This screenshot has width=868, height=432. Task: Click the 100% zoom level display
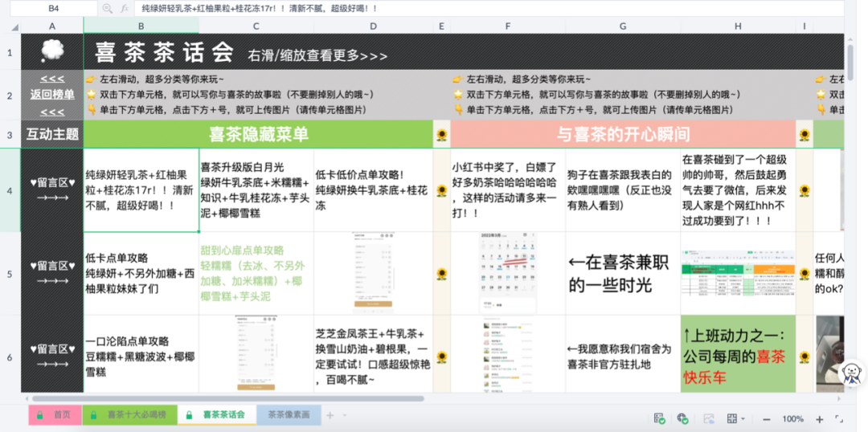coord(792,419)
